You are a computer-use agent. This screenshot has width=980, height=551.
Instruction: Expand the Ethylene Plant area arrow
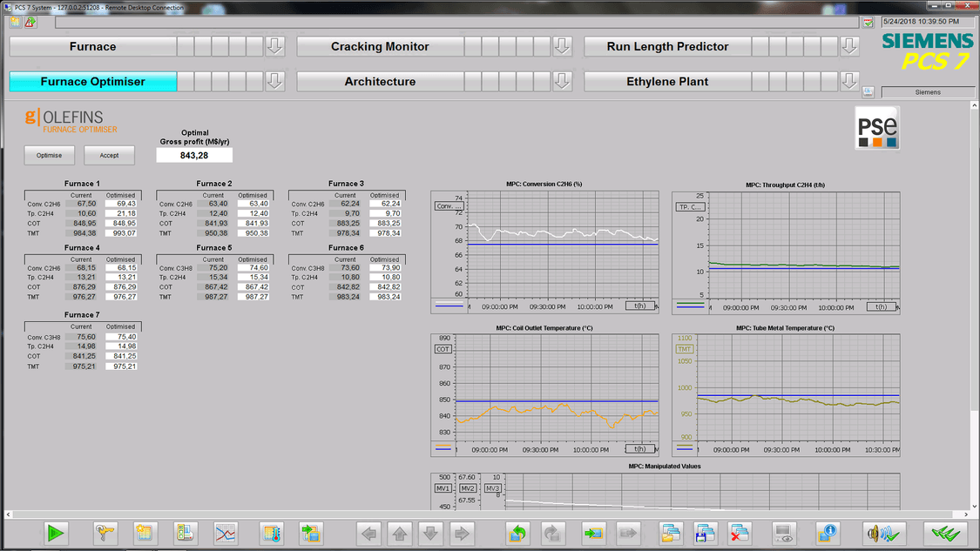(849, 81)
